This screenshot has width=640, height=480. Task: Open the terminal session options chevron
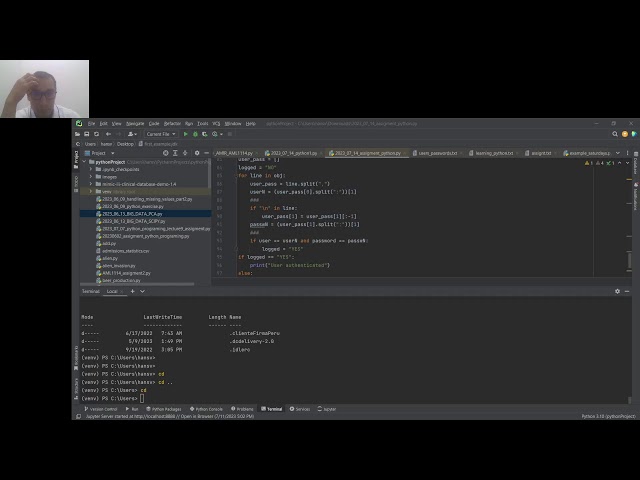click(142, 291)
